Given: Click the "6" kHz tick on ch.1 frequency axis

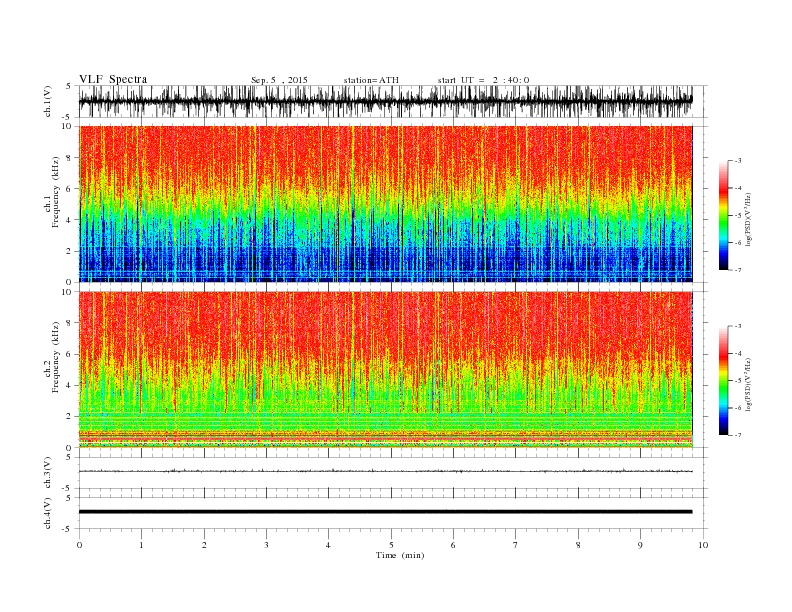Looking at the screenshot, I should [x=69, y=189].
